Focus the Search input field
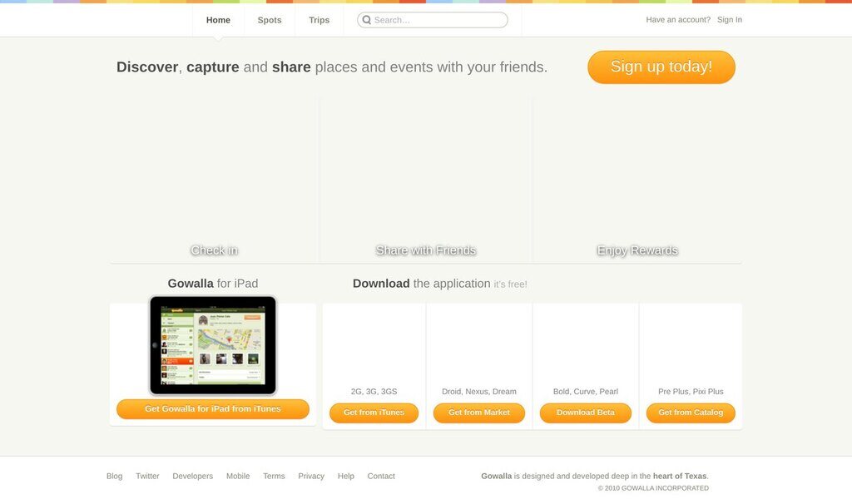 pos(433,20)
